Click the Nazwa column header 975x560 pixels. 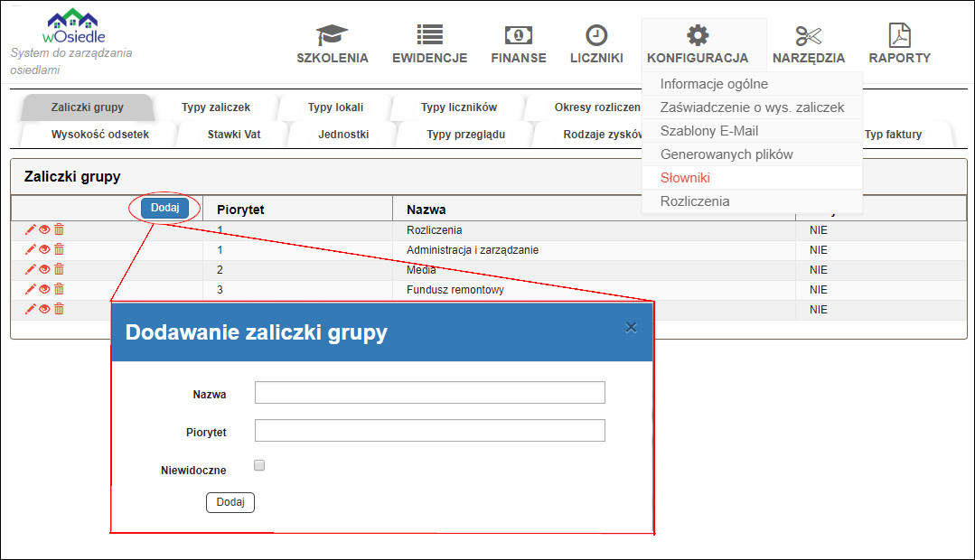click(426, 210)
